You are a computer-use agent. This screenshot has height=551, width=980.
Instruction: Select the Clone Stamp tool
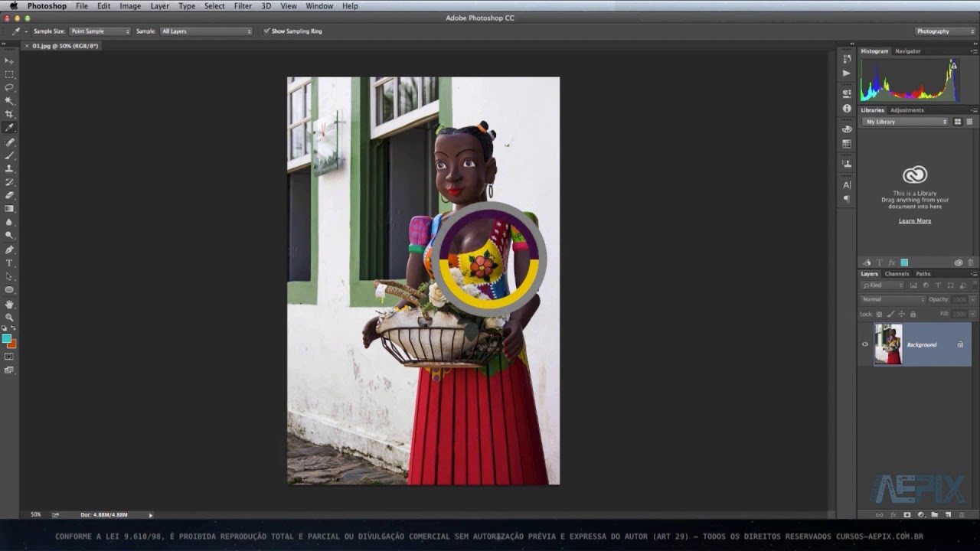[9, 168]
